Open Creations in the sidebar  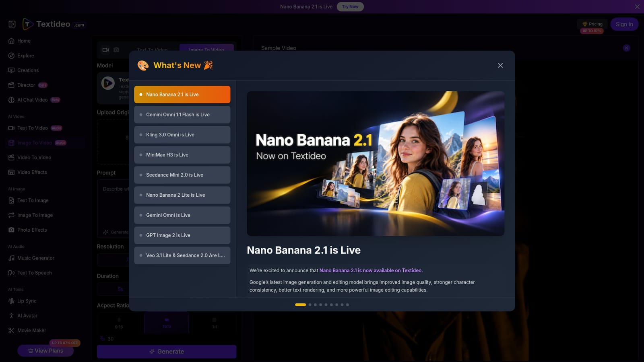point(24,70)
